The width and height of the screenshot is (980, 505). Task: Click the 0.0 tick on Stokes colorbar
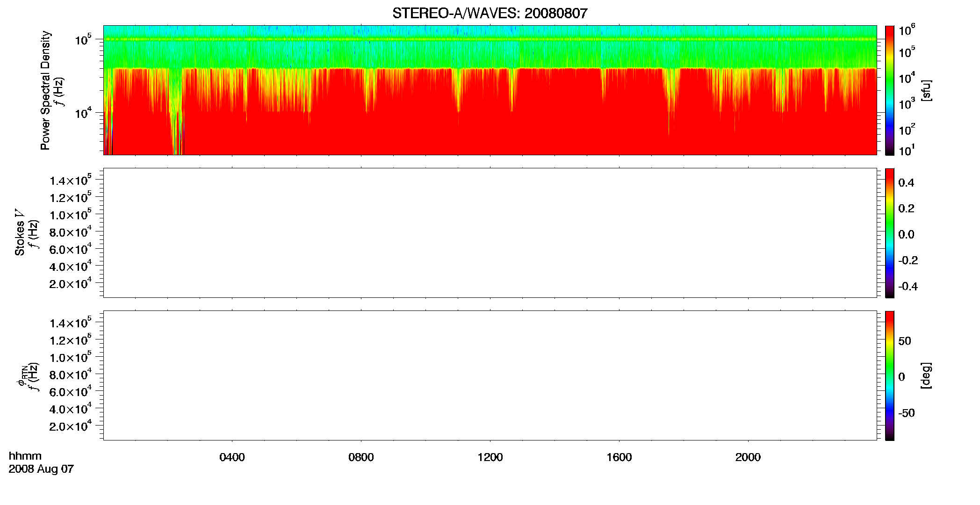906,235
